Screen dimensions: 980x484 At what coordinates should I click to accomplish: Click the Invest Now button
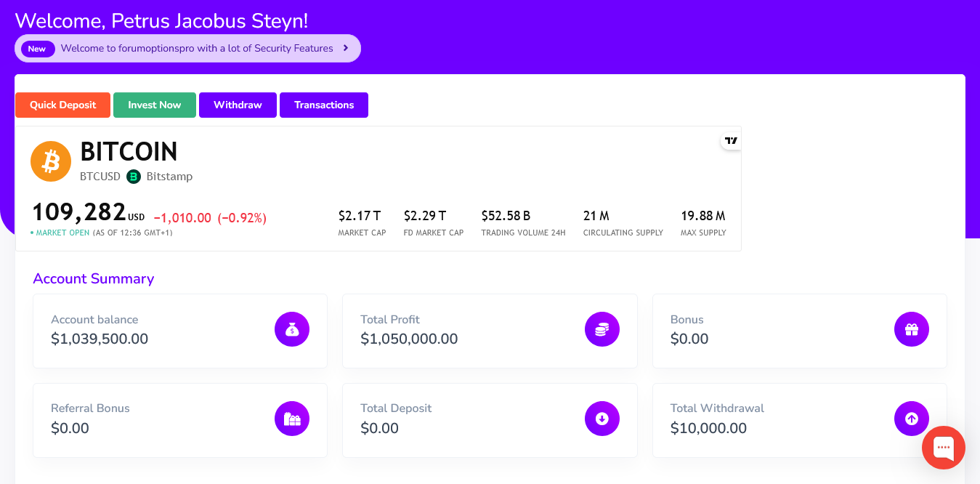[x=155, y=105]
